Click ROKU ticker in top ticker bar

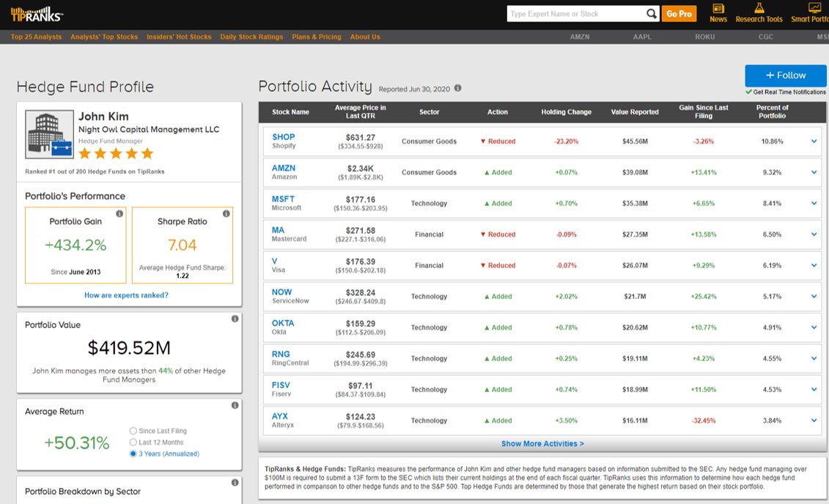704,37
